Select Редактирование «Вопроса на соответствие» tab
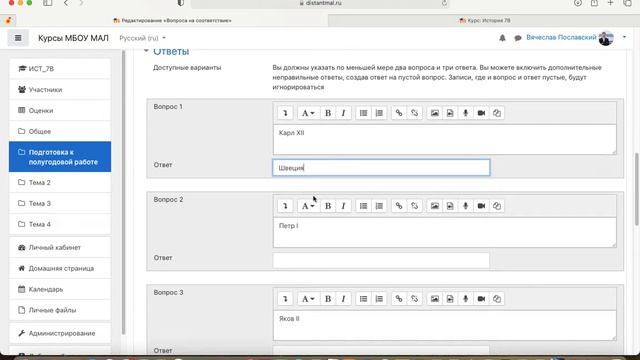The image size is (640, 360). (172, 20)
